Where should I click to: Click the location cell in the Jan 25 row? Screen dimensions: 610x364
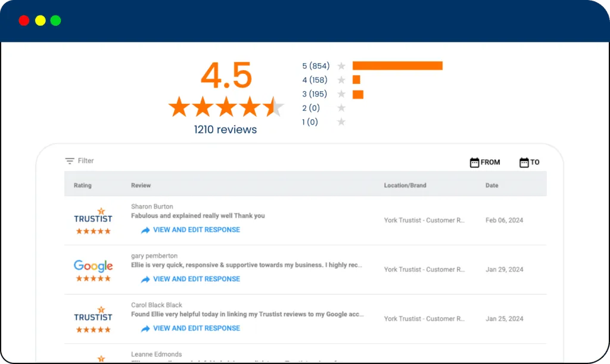tap(424, 319)
